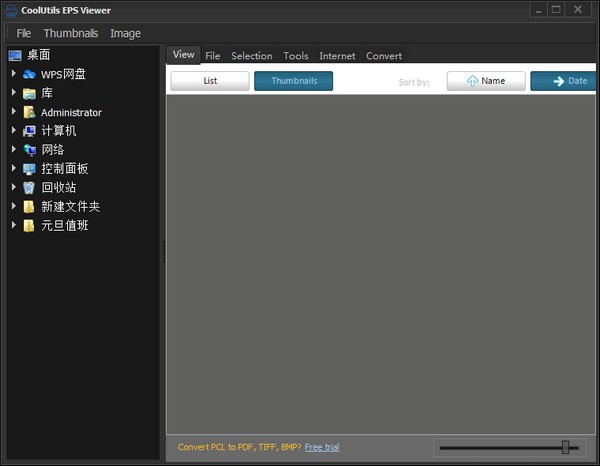Sort files by Date

pos(566,81)
